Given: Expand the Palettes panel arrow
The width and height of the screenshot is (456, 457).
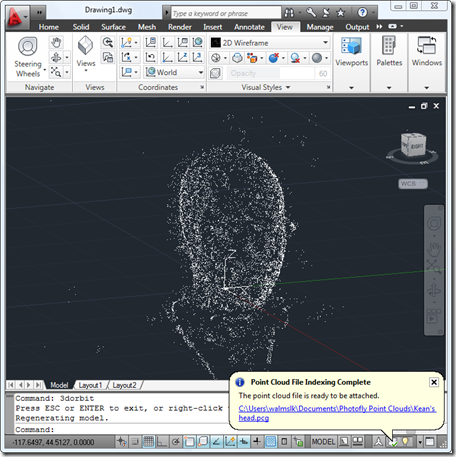Looking at the screenshot, I should (x=389, y=88).
